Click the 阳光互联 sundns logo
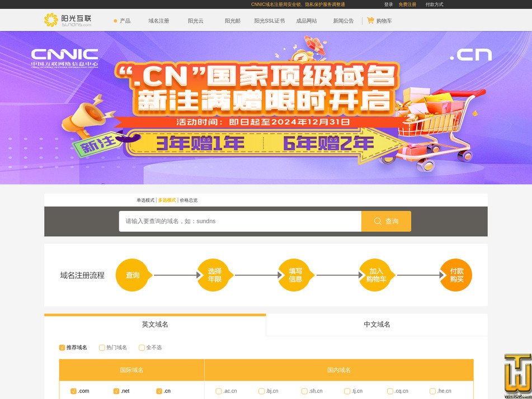The height and width of the screenshot is (399, 532). tap(68, 20)
